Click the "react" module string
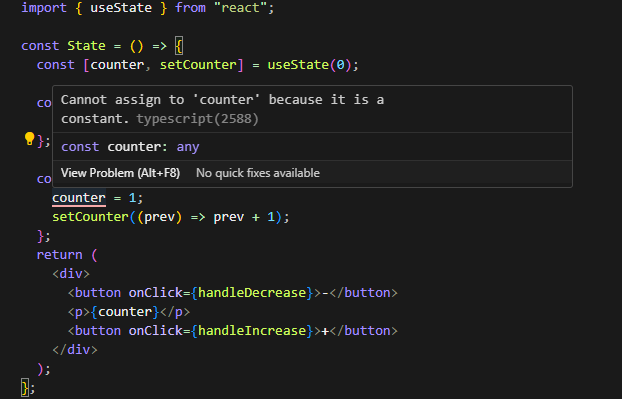This screenshot has height=399, width=622. (240, 8)
